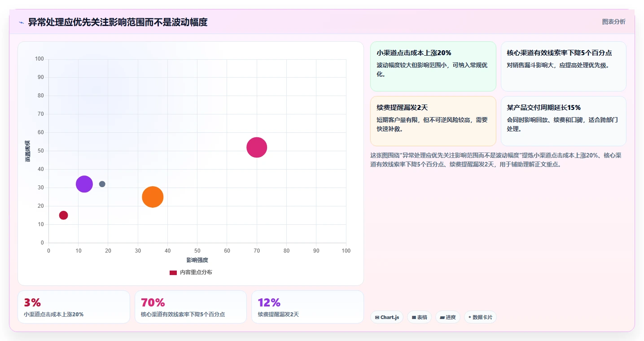
Task: Click the summary paragraph starting 这张图围绕
Action: (496, 160)
